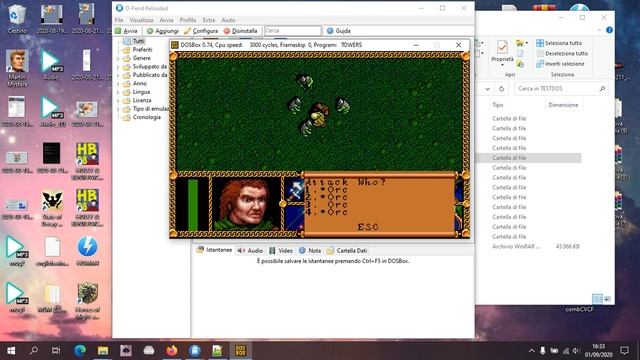The width and height of the screenshot is (640, 360).
Task: Launch the selected game with Avvia button
Action: point(126,31)
